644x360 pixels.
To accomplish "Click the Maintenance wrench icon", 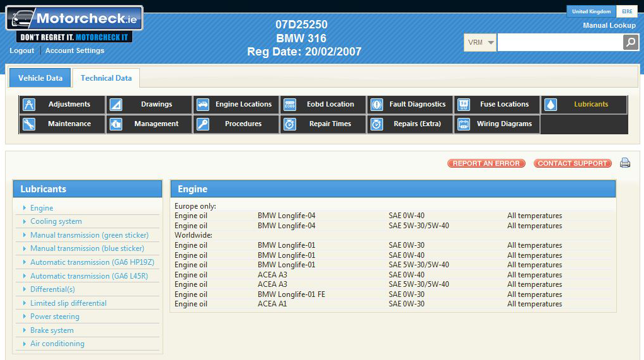I will (x=29, y=124).
